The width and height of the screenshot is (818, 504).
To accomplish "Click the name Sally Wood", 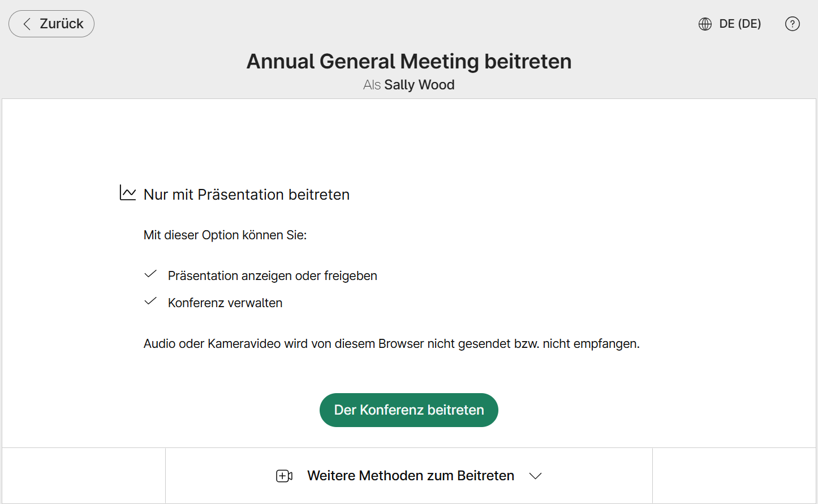I will click(419, 84).
